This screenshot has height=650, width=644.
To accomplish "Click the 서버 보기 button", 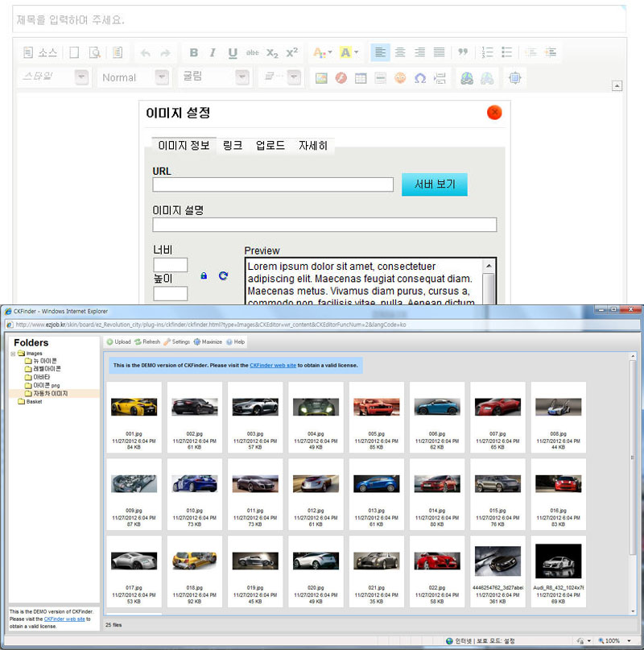I will [434, 184].
